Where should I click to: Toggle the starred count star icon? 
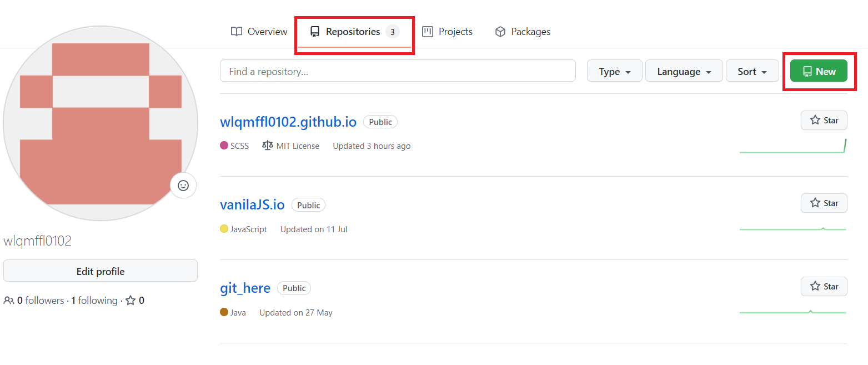tap(129, 300)
